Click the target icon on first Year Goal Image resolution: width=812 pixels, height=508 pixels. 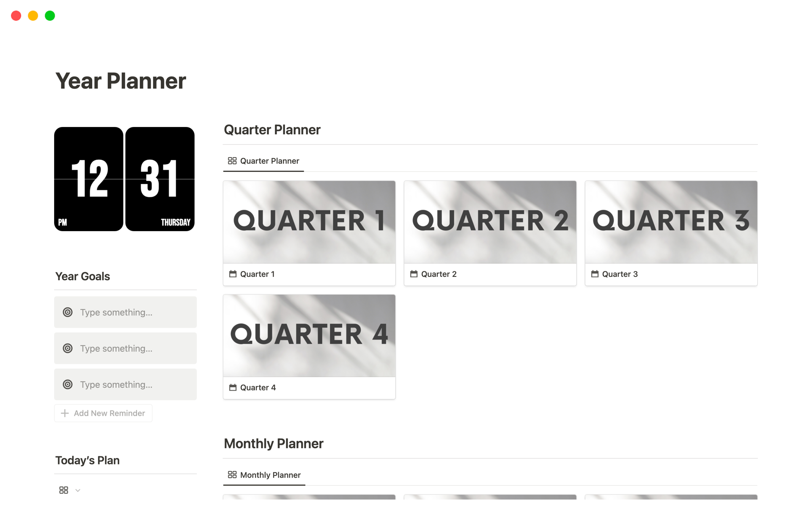coord(68,312)
